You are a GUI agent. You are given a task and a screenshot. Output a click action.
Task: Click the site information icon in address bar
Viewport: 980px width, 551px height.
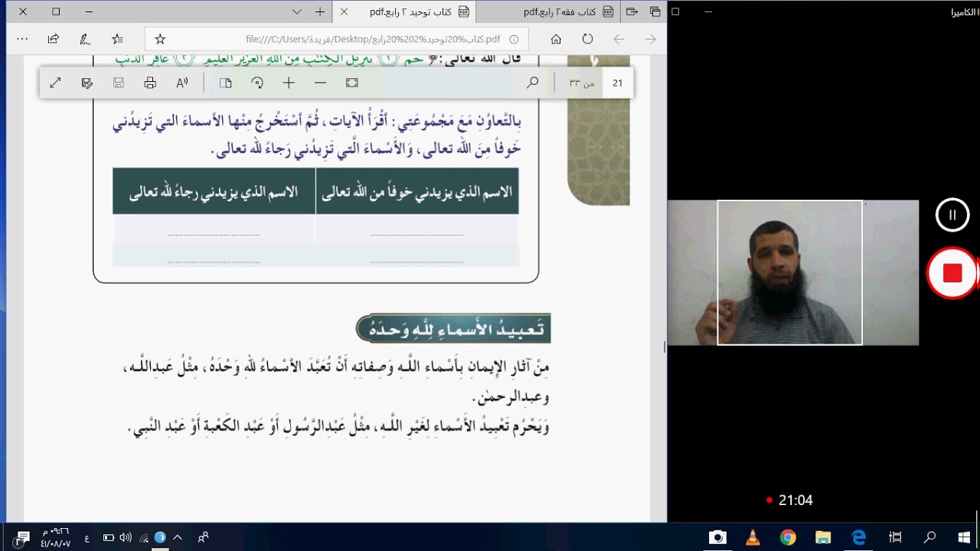coord(514,39)
